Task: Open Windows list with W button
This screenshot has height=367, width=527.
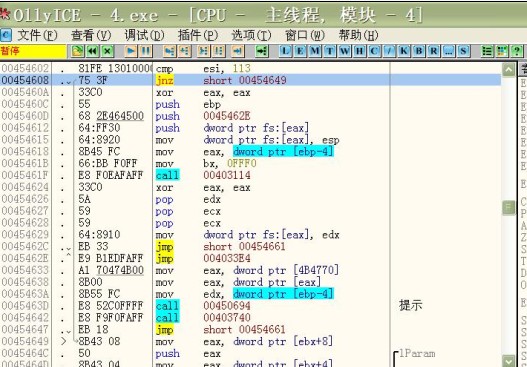Action: click(344, 51)
